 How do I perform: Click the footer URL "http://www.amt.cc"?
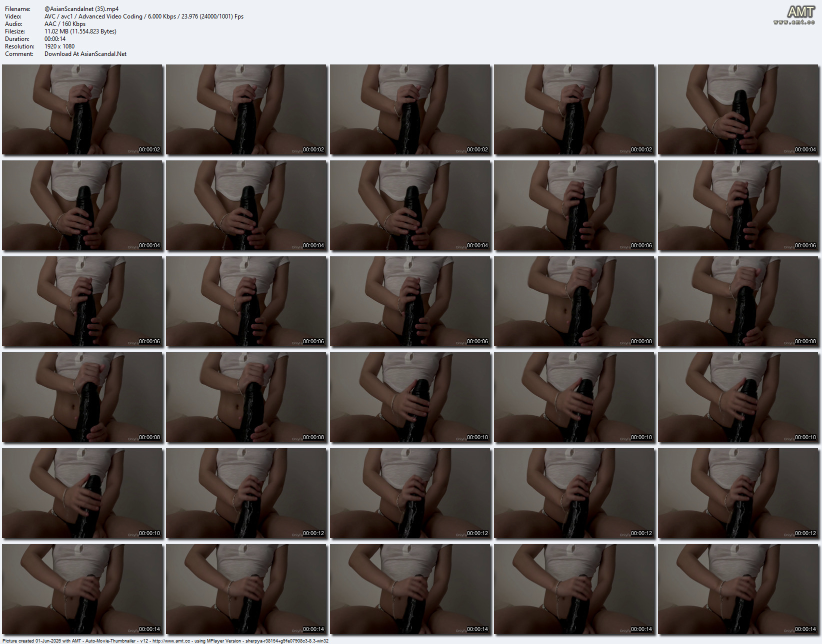[171, 641]
